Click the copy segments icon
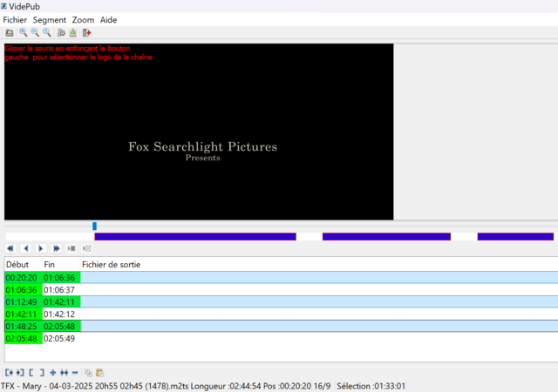 [x=88, y=373]
